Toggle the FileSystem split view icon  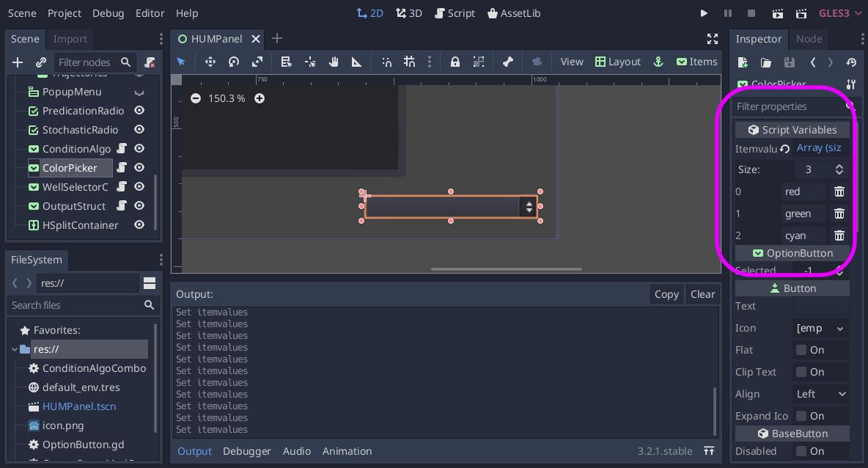pyautogui.click(x=150, y=283)
